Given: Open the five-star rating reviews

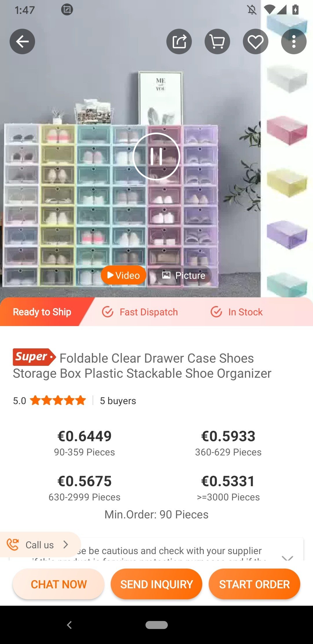Looking at the screenshot, I should pyautogui.click(x=58, y=400).
